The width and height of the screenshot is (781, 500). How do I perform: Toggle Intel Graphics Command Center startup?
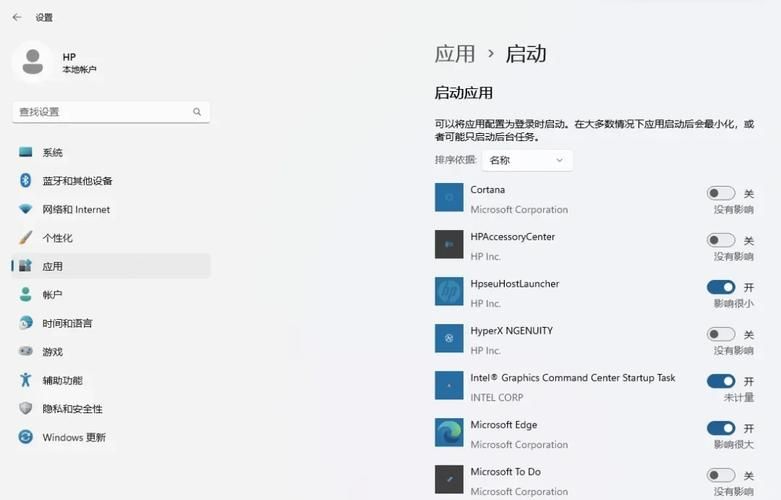click(720, 381)
